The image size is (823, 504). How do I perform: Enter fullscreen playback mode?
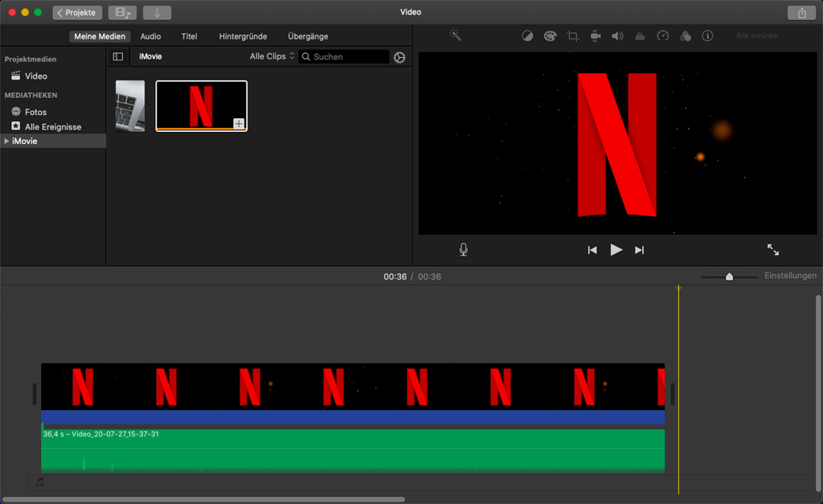pos(773,250)
